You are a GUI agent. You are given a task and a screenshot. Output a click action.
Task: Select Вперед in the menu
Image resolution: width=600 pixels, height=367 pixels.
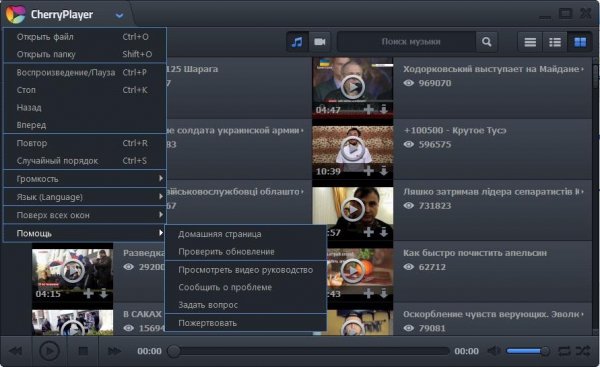click(85, 125)
